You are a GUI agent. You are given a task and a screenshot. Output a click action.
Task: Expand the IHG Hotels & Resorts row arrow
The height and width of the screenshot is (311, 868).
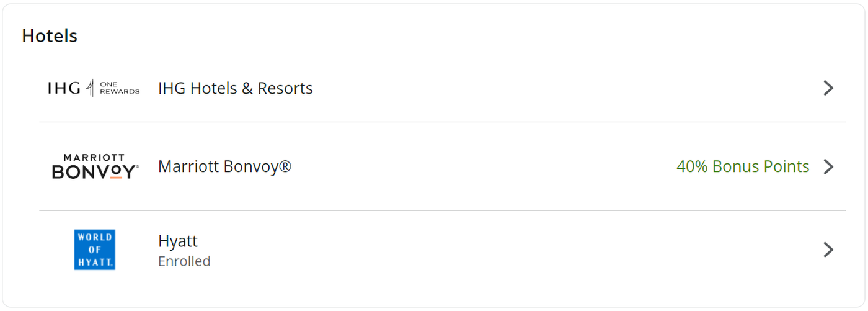click(828, 88)
